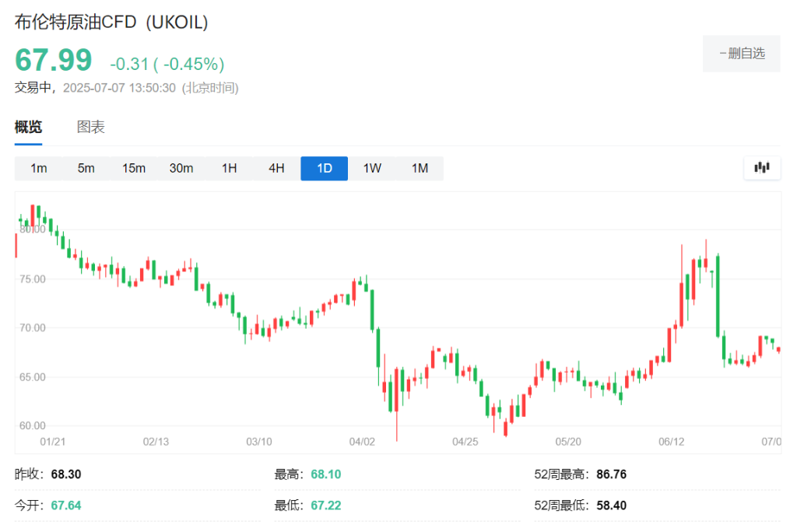
Task: Select the 30m interval
Action: coord(181,168)
